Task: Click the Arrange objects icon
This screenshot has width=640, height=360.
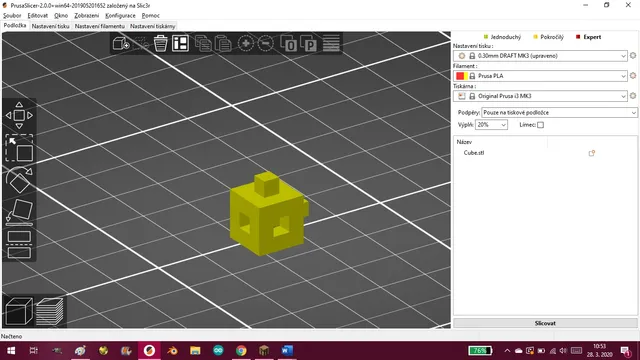Action: click(180, 43)
